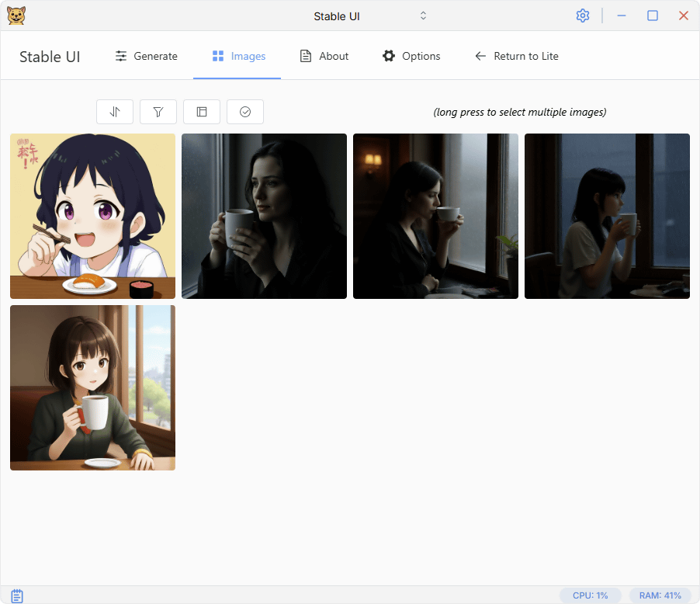The width and height of the screenshot is (700, 604).
Task: Open the anime girl eating sushi image
Action: coord(92,216)
